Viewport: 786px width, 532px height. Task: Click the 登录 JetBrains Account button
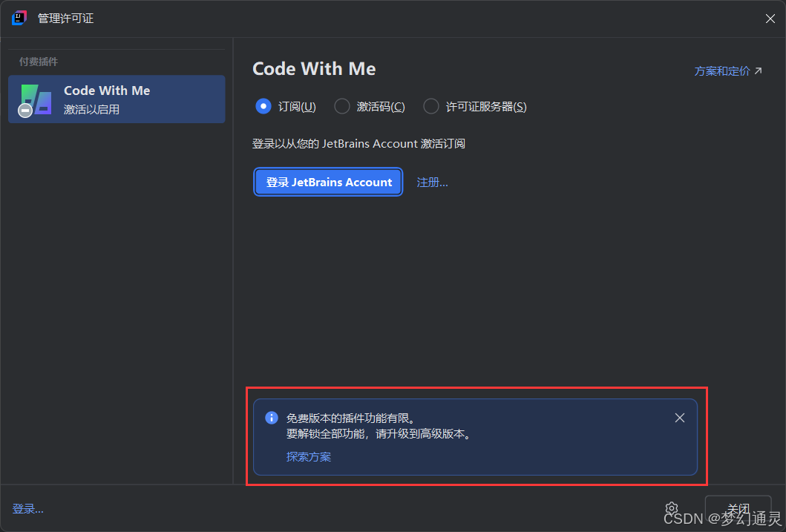tap(328, 182)
